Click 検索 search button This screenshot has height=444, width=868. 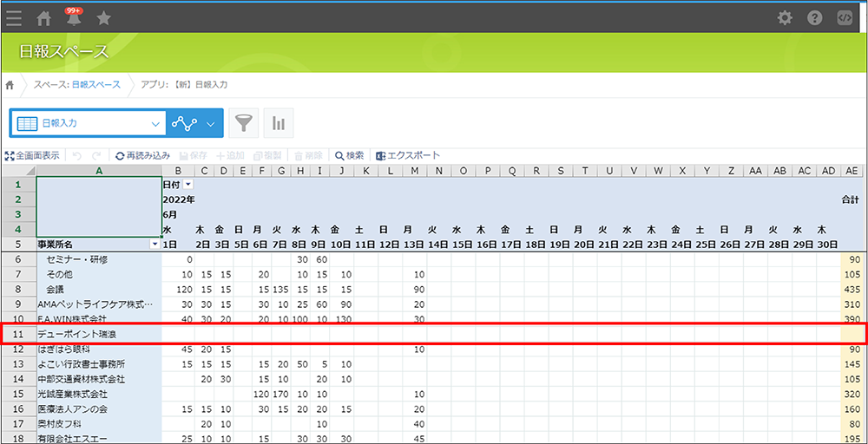click(349, 156)
